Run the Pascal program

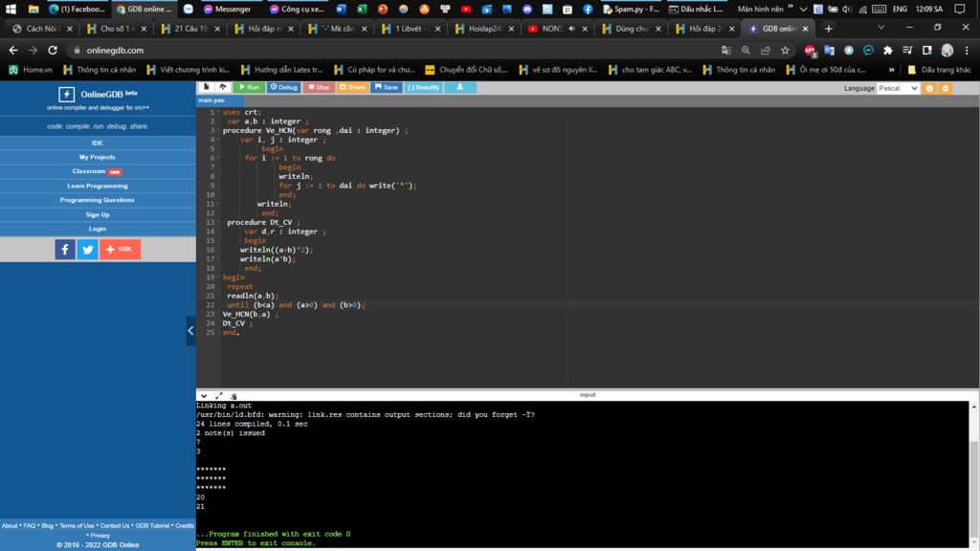click(x=249, y=87)
